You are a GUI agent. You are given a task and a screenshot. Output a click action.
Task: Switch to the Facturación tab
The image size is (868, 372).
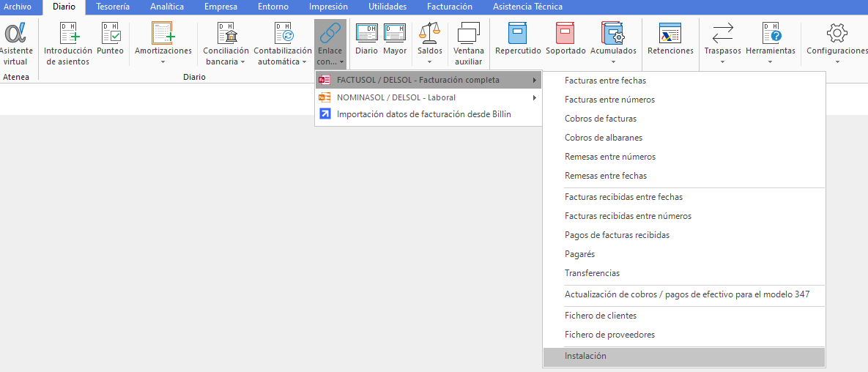(450, 7)
